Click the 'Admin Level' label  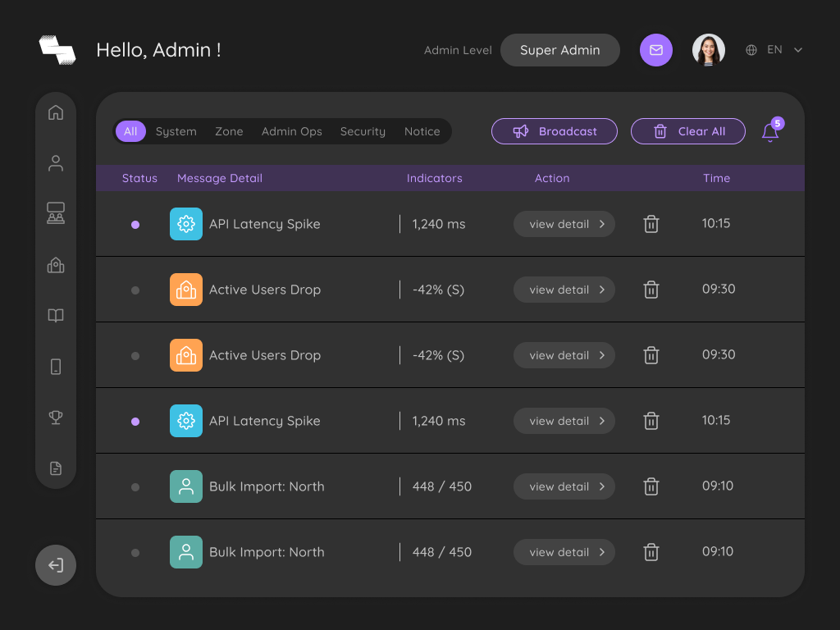click(x=458, y=50)
